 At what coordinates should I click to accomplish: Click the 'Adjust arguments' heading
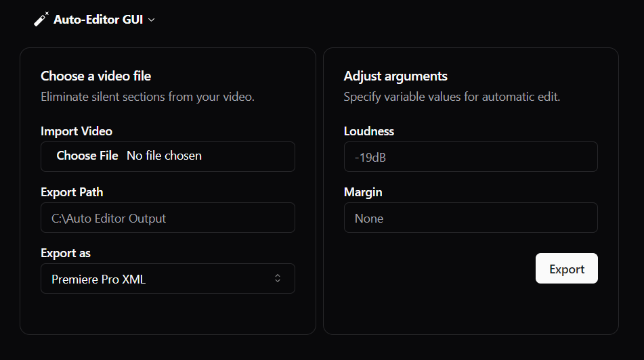pyautogui.click(x=395, y=76)
